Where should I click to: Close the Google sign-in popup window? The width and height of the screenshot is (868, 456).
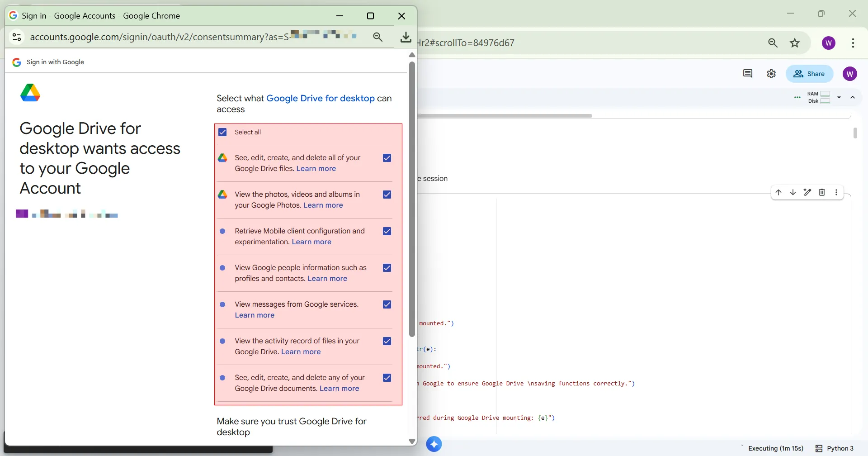click(401, 16)
